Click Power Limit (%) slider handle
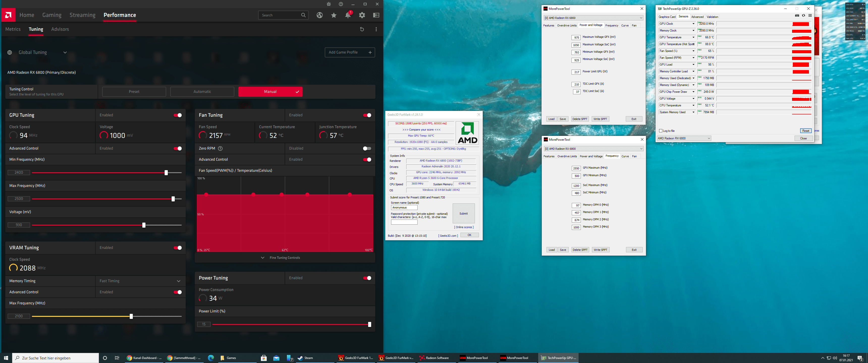The image size is (868, 363). [x=370, y=325]
